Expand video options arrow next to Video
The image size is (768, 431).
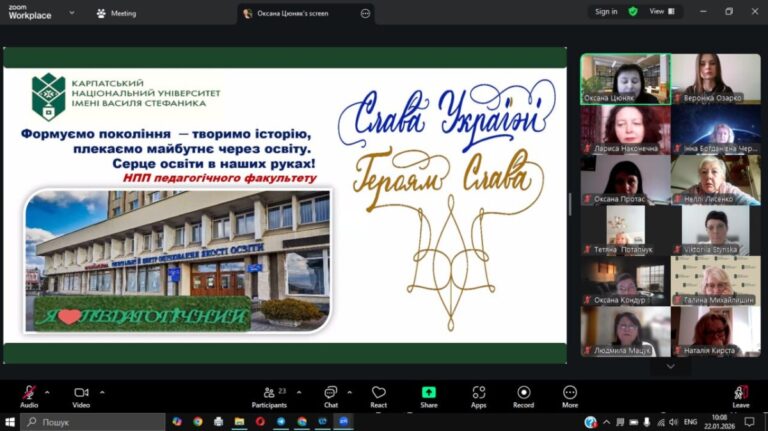click(x=102, y=392)
